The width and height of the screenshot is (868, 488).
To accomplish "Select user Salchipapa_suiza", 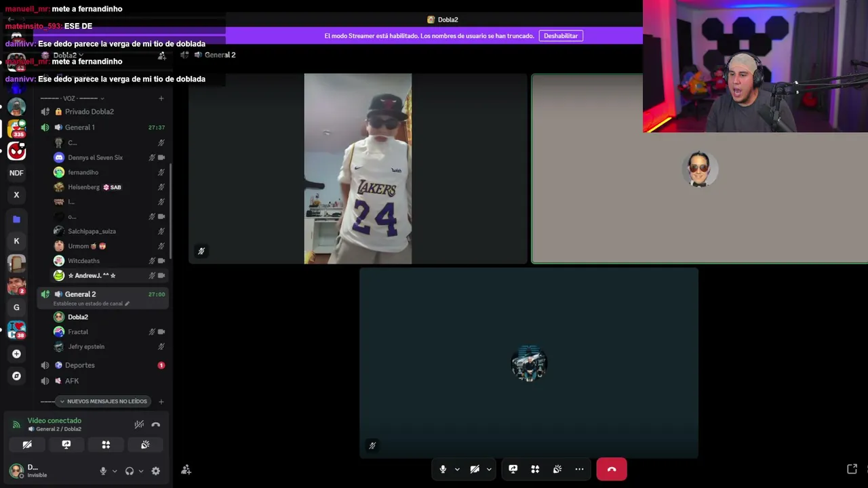I will point(109,231).
